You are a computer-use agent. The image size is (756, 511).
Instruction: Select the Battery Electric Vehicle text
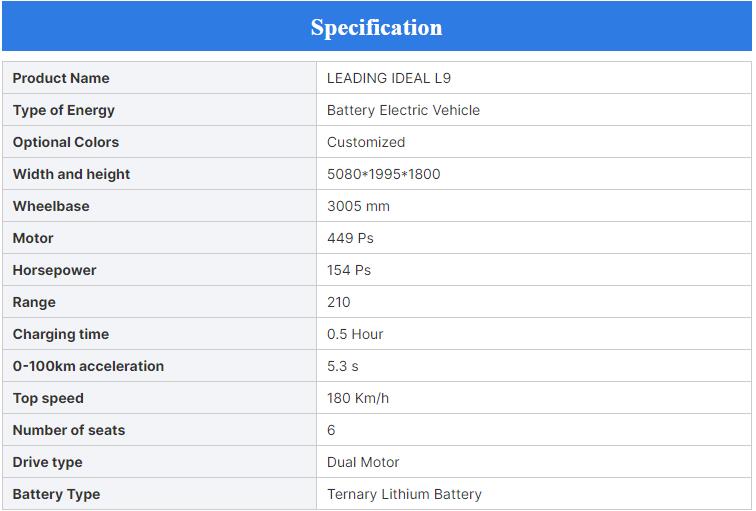tap(403, 110)
